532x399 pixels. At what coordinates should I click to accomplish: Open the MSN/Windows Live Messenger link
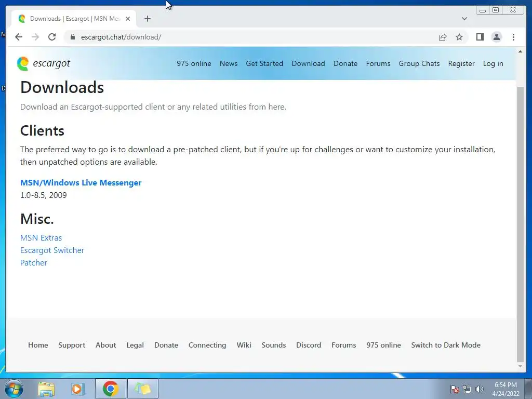[x=81, y=182]
